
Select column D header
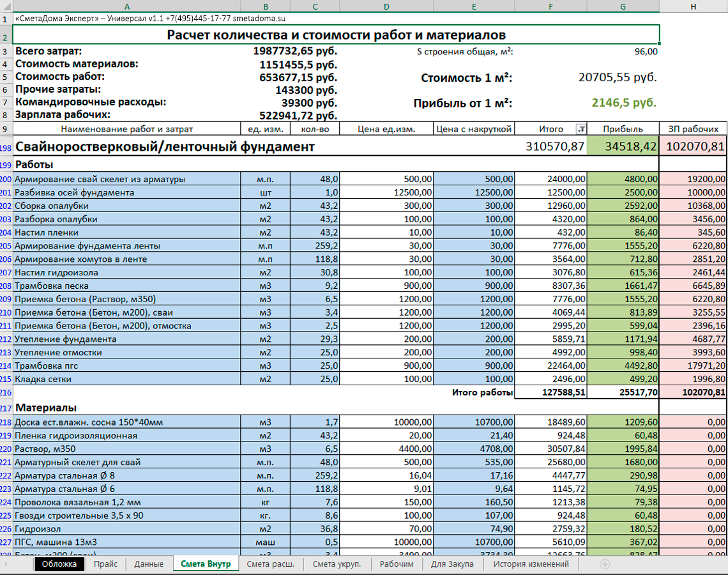point(386,6)
